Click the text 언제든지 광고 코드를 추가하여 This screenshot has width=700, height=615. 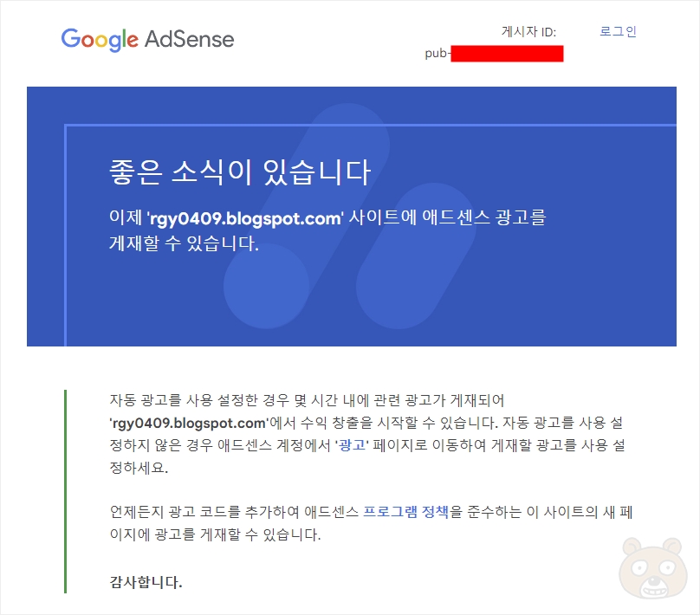tap(204, 511)
